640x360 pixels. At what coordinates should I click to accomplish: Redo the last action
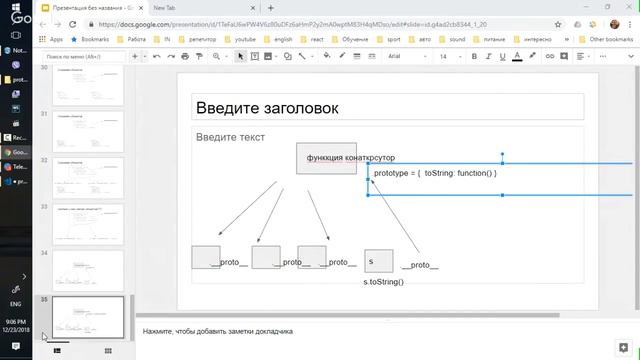(171, 56)
